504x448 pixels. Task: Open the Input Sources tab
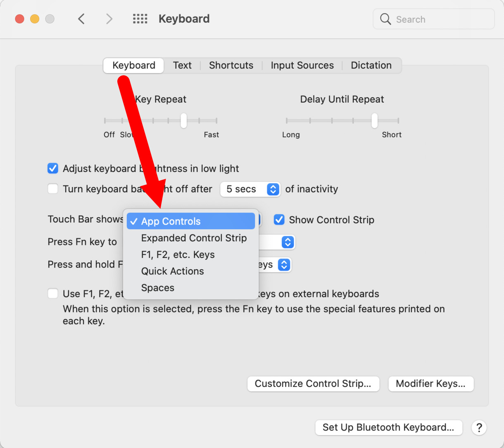click(x=302, y=65)
